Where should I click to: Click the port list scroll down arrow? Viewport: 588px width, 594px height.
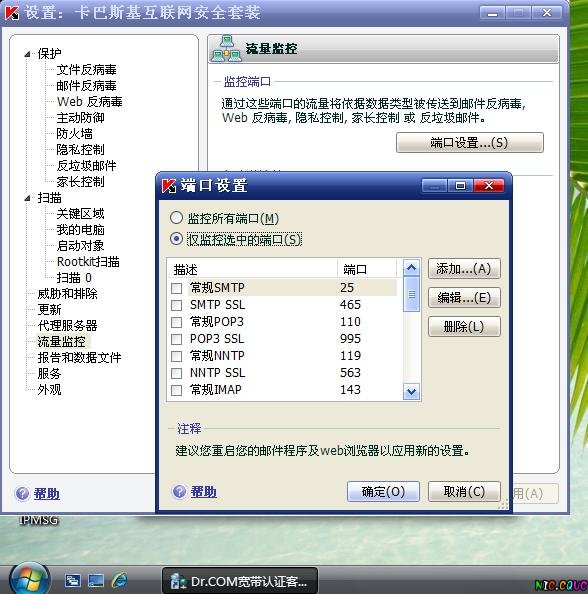click(x=411, y=391)
